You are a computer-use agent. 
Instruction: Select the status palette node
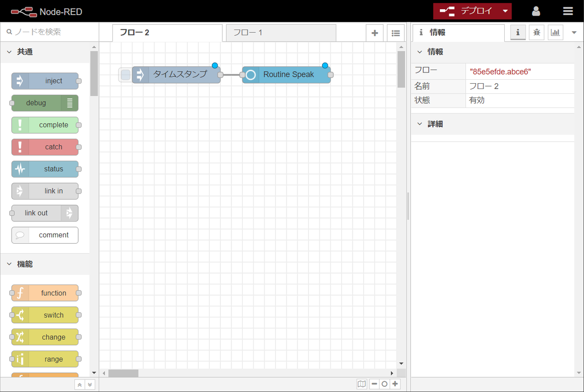pos(45,169)
